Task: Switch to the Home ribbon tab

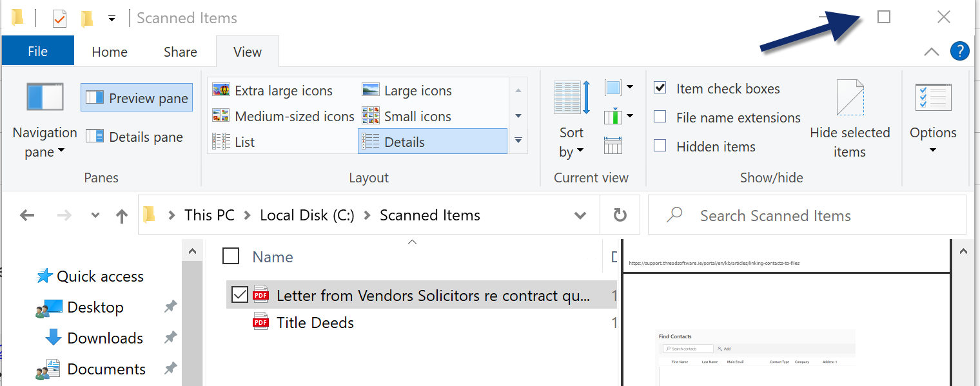Action: click(110, 52)
